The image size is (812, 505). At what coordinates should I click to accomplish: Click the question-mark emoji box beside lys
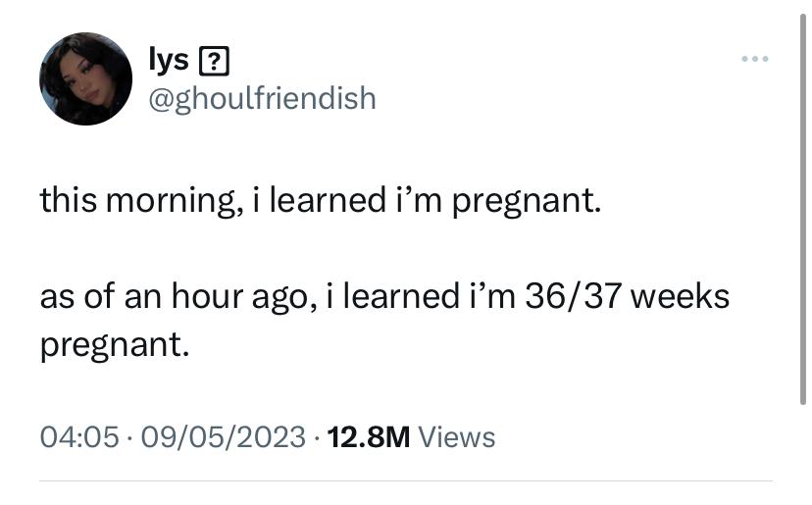tap(214, 61)
